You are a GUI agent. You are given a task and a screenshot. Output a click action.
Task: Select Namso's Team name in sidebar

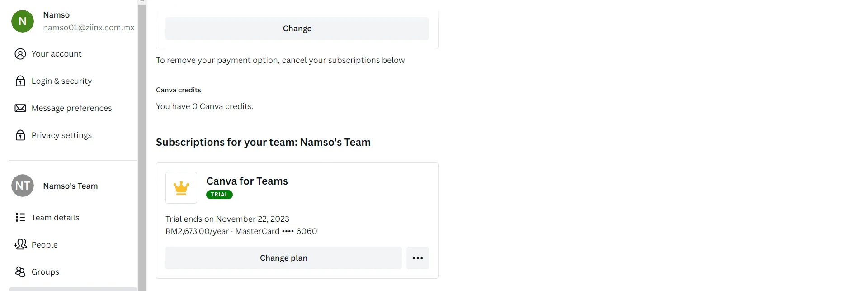[x=71, y=186]
